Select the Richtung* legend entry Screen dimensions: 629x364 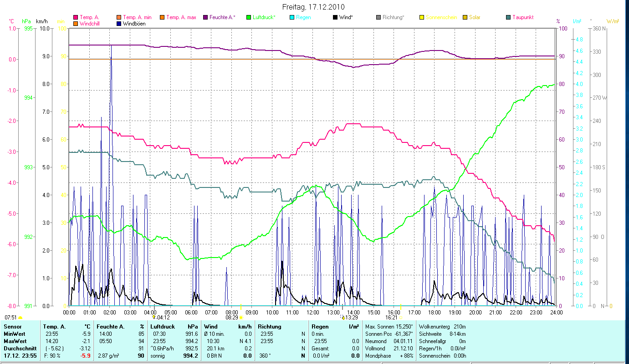[393, 17]
